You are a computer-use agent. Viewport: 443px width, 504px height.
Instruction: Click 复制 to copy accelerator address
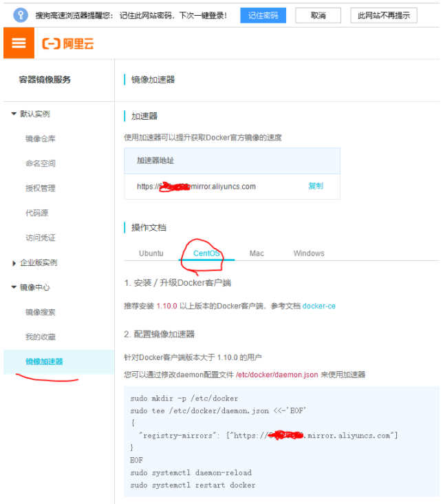click(x=316, y=186)
